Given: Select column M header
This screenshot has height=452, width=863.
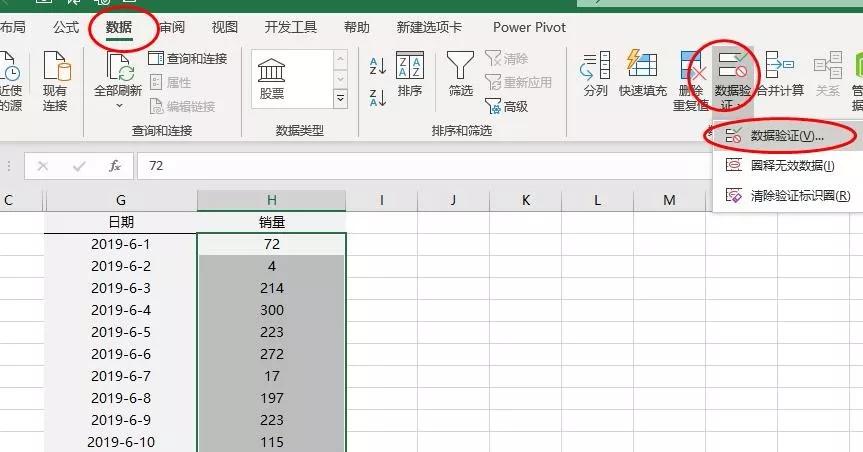Looking at the screenshot, I should pyautogui.click(x=669, y=200).
